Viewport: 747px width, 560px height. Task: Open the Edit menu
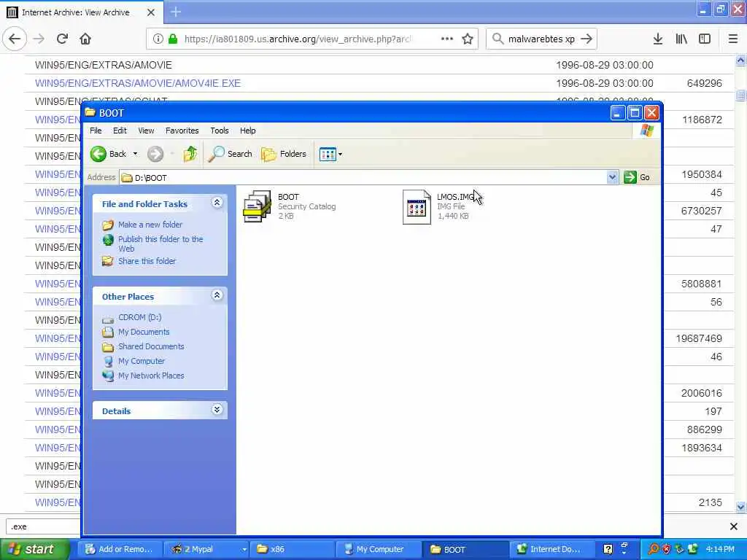pyautogui.click(x=120, y=131)
